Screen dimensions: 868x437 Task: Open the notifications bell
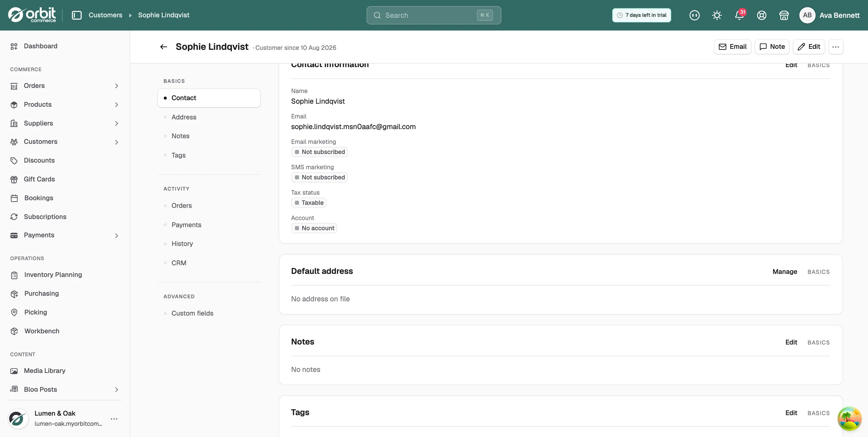(739, 15)
